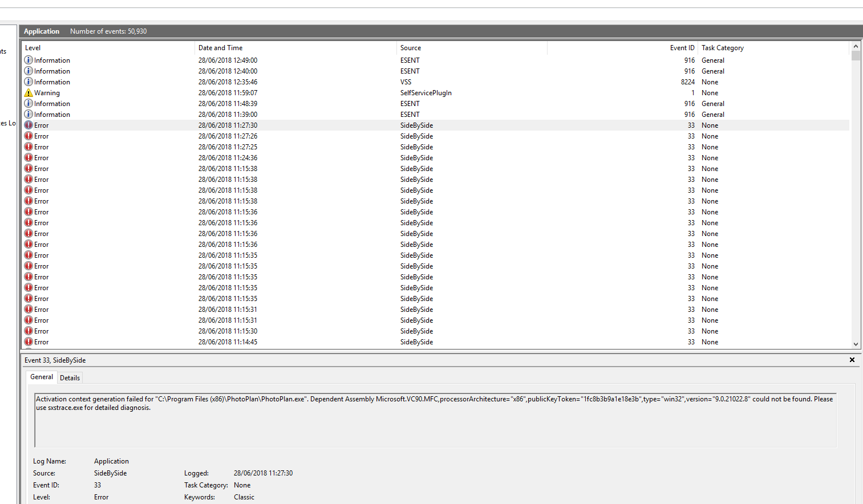Sort events by Level column header
Viewport: 863px width, 504px height.
(108, 48)
